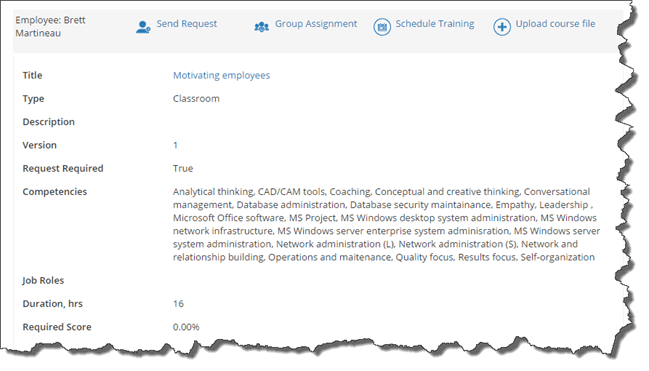Screen dimensions: 649x371
Task: Select the duration value 16
Action: pyautogui.click(x=178, y=304)
